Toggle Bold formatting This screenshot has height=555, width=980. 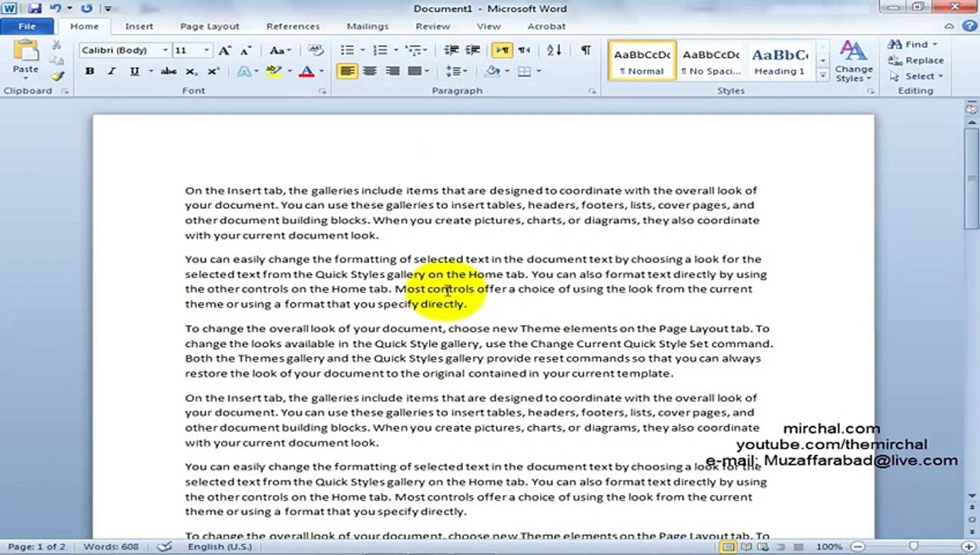click(89, 71)
